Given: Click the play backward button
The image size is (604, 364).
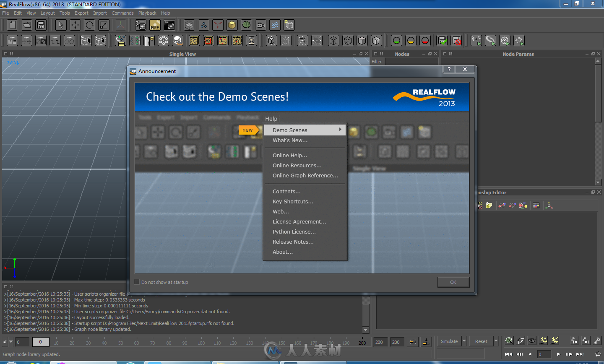Looking at the screenshot, I should 530,354.
